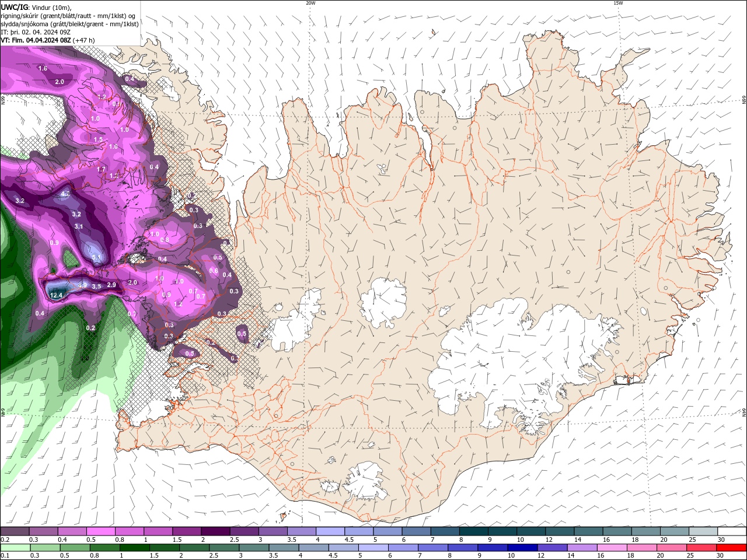Click the 'VT: Fim. 04.04.2024 08Z (+47 h)' line
This screenshot has width=747, height=560.
(48, 40)
